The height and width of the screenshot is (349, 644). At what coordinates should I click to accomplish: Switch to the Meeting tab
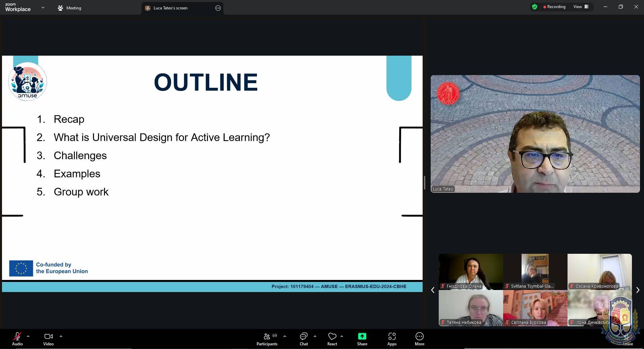[x=69, y=8]
